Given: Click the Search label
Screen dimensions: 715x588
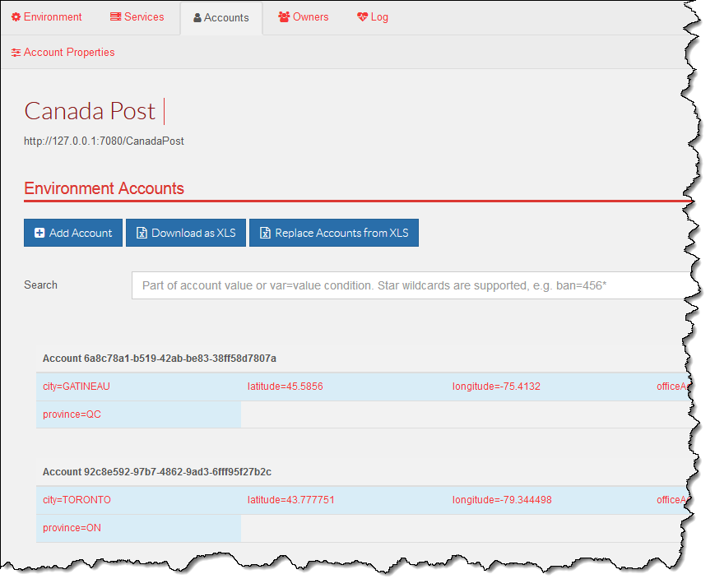Looking at the screenshot, I should click(40, 285).
